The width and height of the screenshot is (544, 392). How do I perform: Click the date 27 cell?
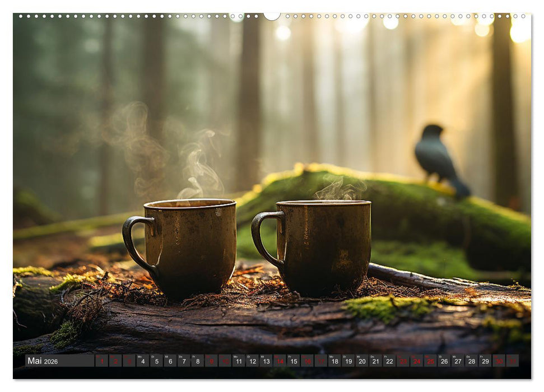tap(458, 361)
